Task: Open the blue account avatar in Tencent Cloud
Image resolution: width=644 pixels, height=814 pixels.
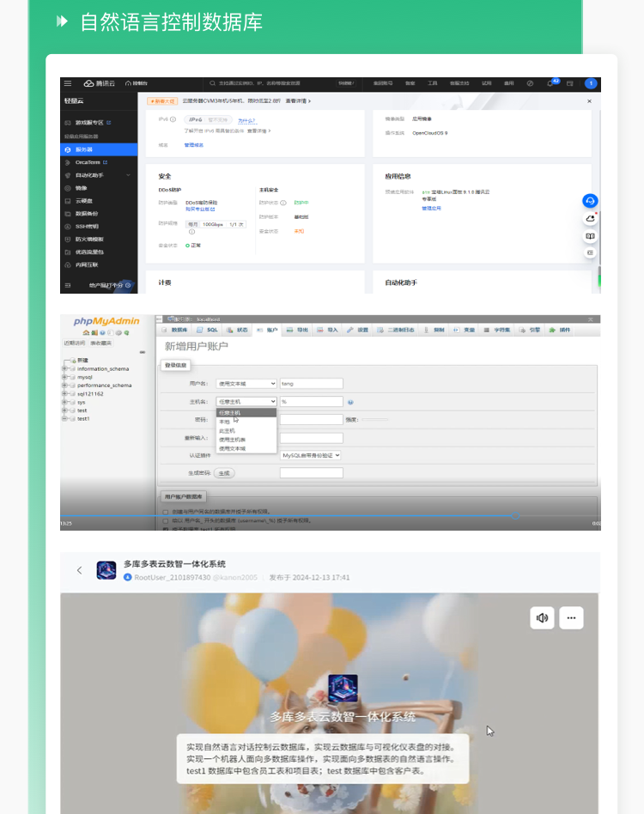Action: (591, 83)
